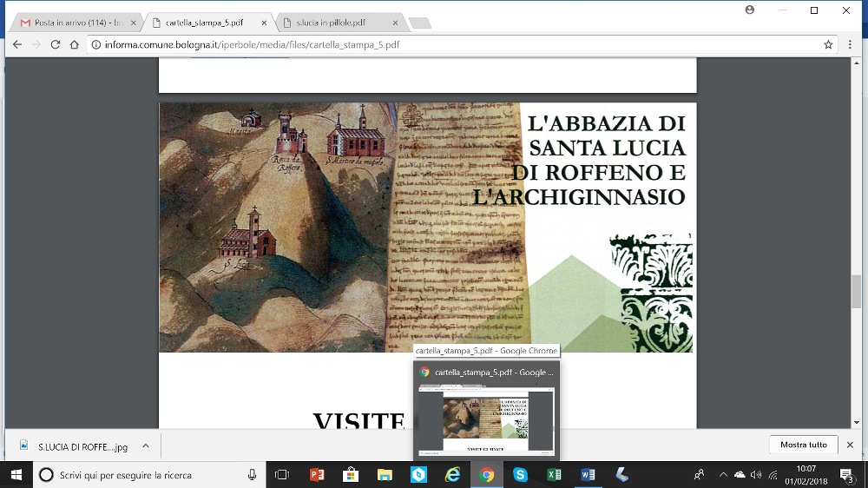Image resolution: width=868 pixels, height=488 pixels.
Task: Launch Internet Explorer from the taskbar
Action: click(x=452, y=475)
